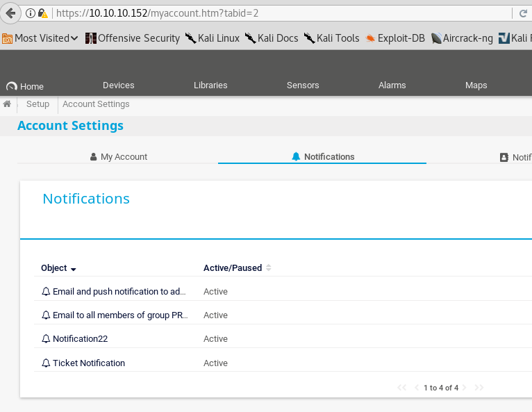The image size is (532, 412).
Task: Open Email to all members of group notification
Action: click(x=119, y=315)
